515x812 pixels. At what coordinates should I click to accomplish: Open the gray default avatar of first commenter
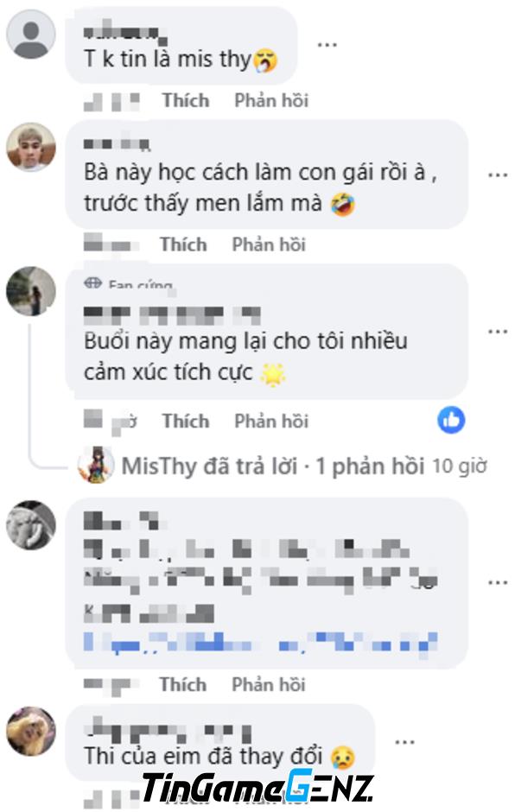[30, 35]
